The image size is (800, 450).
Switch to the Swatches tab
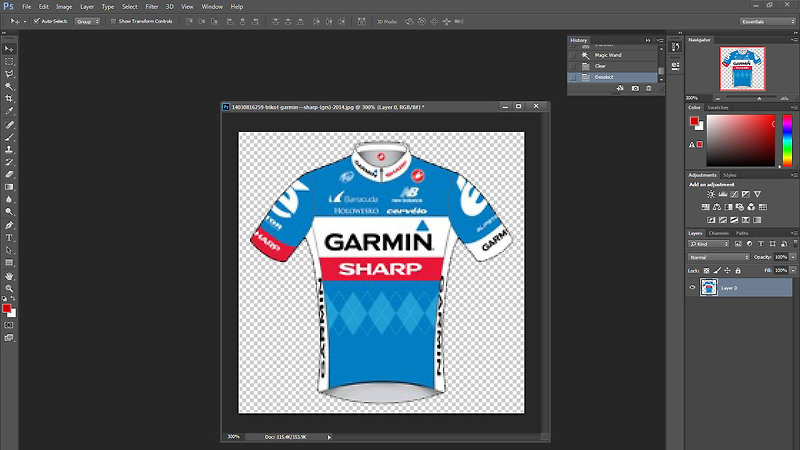point(718,108)
